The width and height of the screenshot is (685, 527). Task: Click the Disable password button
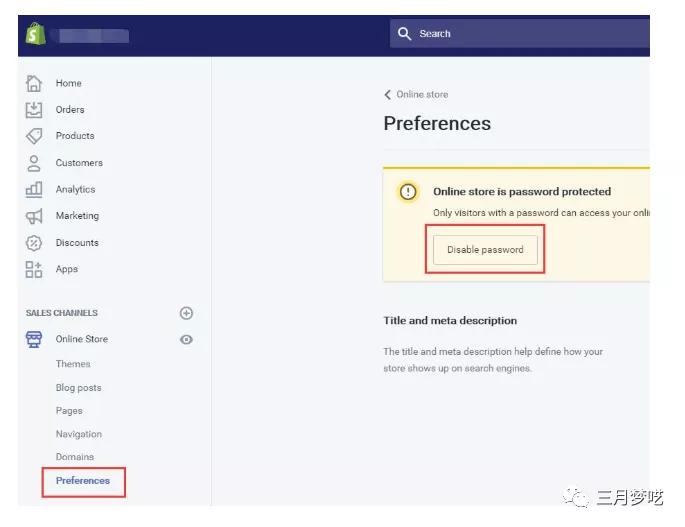tap(485, 250)
